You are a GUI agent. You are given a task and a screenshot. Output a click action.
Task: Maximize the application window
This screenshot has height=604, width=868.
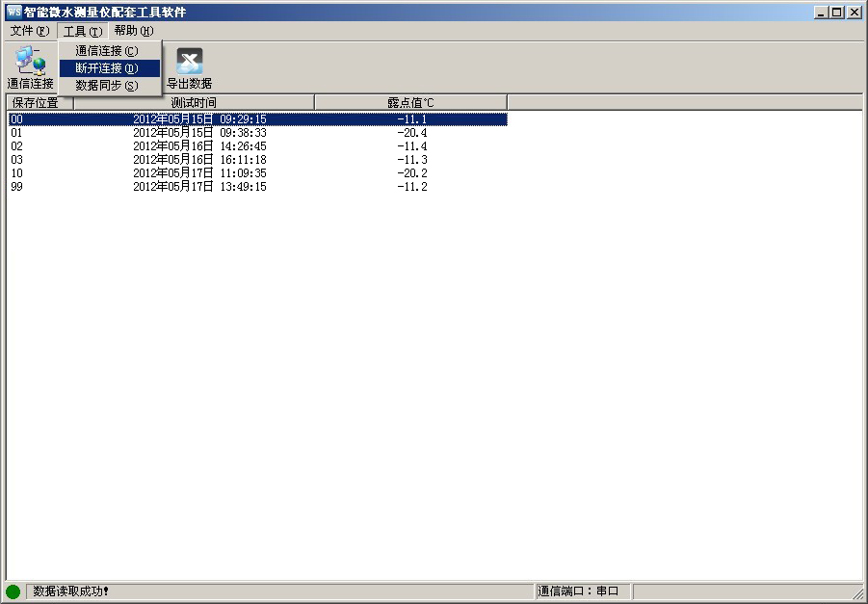[x=837, y=13]
